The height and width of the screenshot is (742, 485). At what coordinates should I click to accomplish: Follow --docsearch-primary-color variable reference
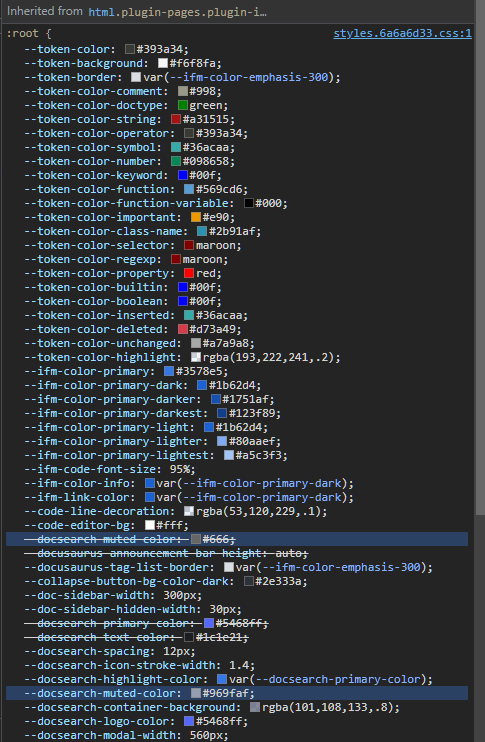(337, 680)
